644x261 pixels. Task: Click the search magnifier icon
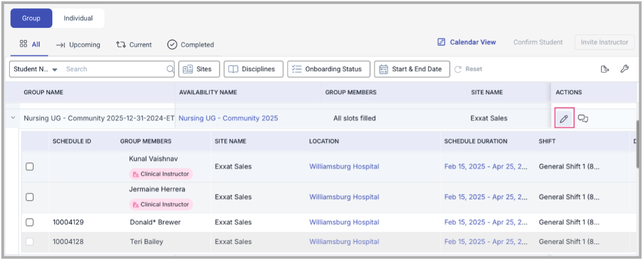(170, 69)
